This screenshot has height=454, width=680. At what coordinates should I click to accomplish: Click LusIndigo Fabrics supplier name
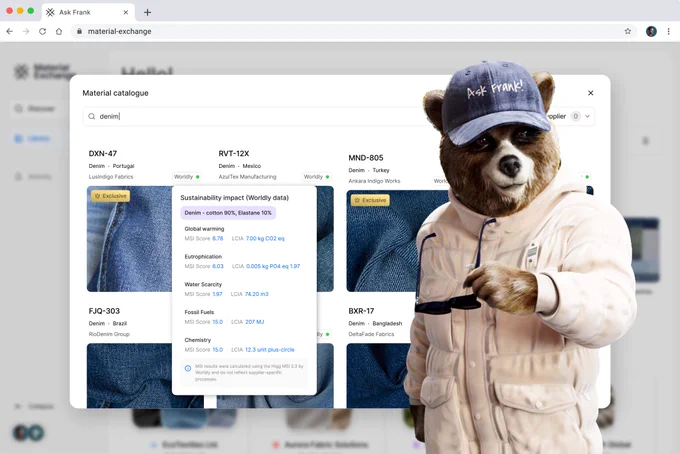click(x=111, y=176)
